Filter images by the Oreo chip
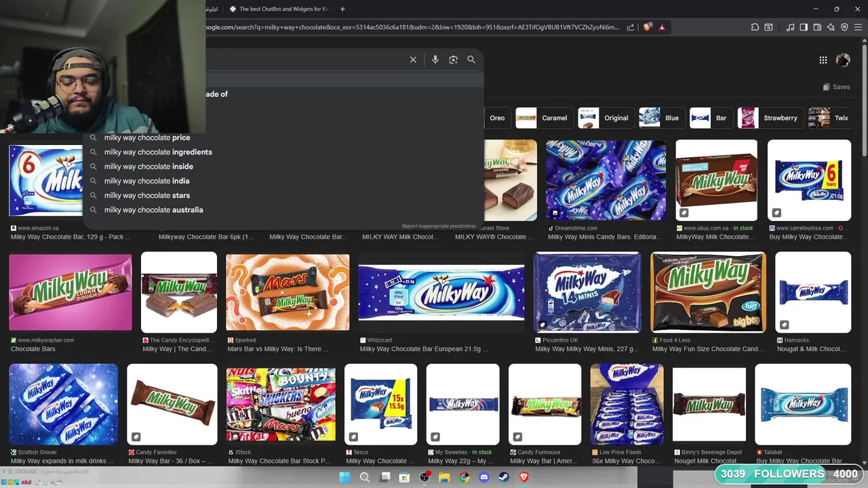Image resolution: width=868 pixels, height=488 pixels. coord(497,118)
